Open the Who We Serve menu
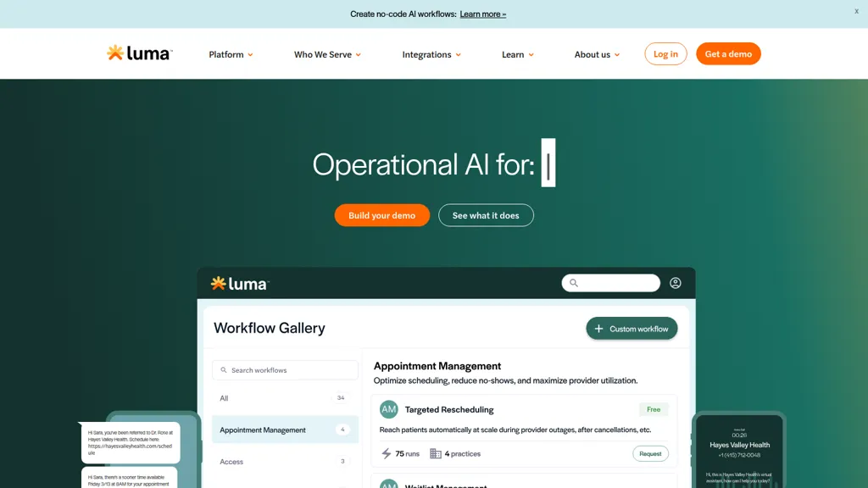868x488 pixels. [327, 54]
